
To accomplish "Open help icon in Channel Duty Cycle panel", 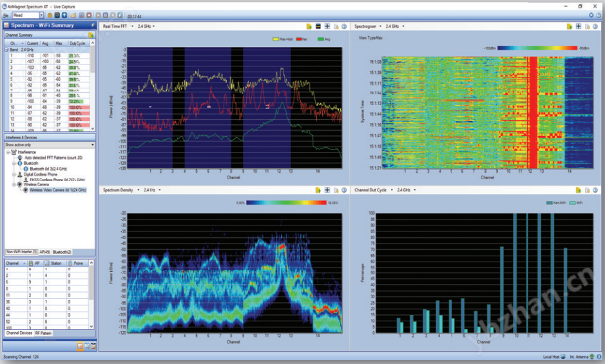I will point(596,191).
